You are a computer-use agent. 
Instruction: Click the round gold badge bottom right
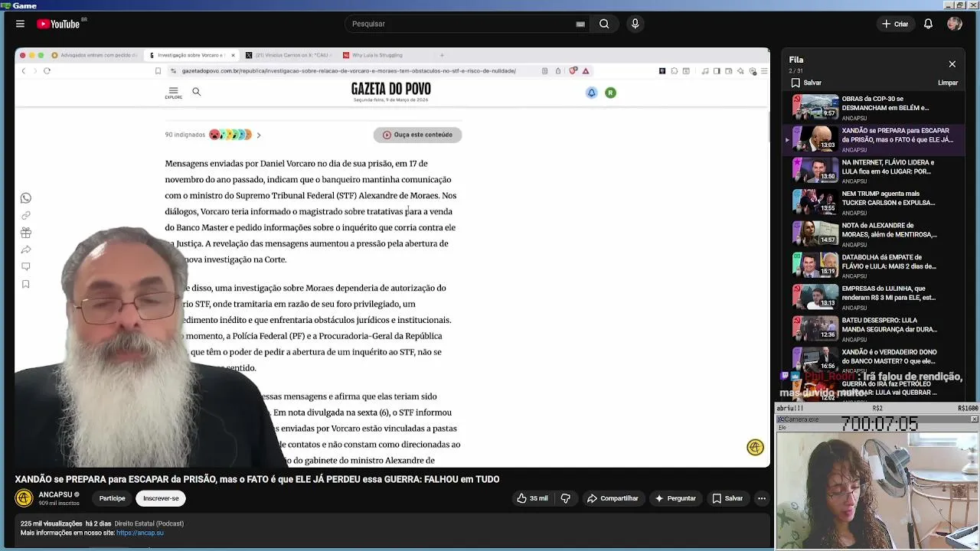pos(755,448)
